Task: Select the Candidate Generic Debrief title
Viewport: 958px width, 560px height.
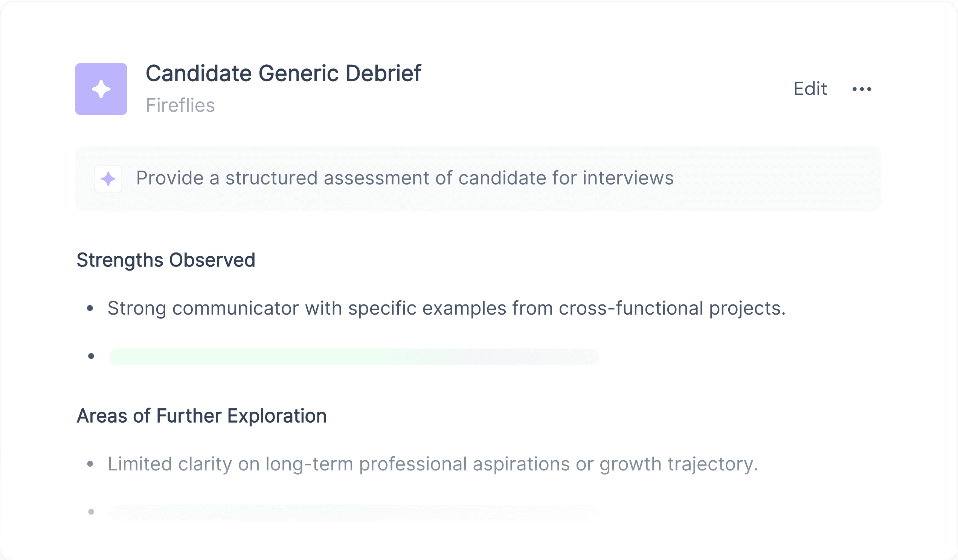Action: tap(283, 73)
